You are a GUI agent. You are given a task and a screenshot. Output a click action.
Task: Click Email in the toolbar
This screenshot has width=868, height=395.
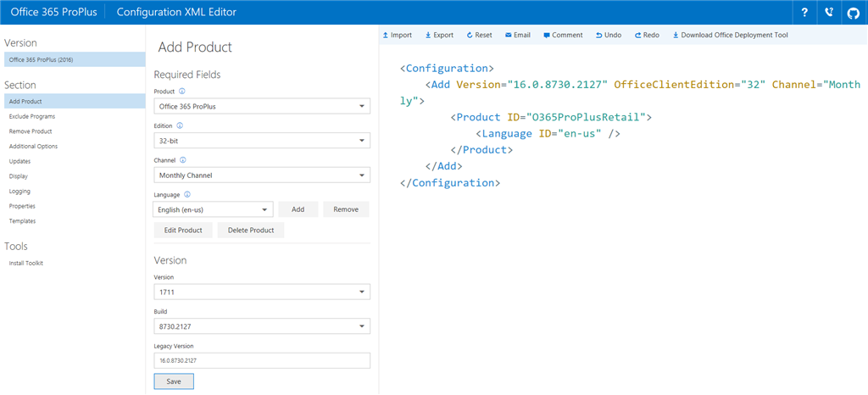click(518, 35)
